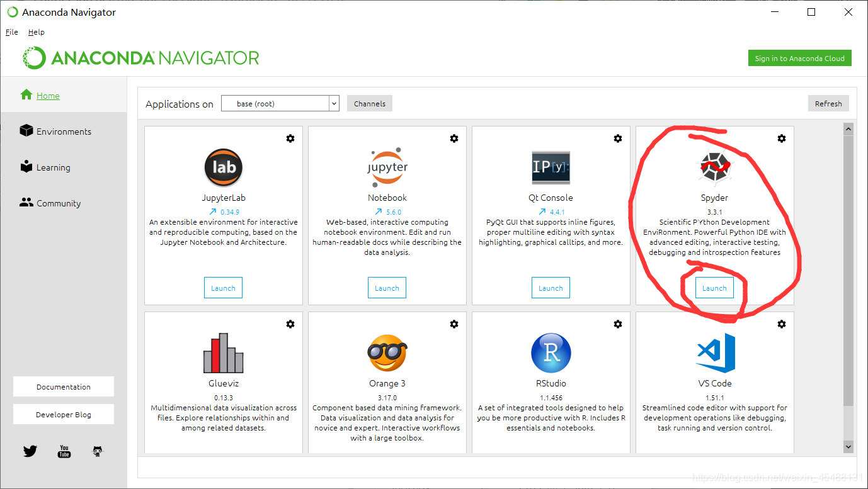This screenshot has width=868, height=489.
Task: Click the Jupyter Notebook logo
Action: [x=387, y=167]
